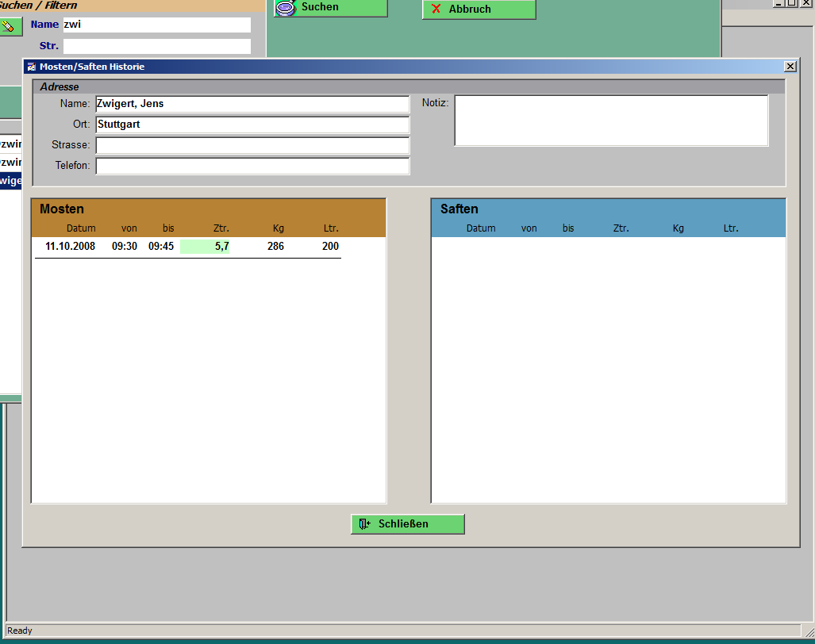Click the Mosten/Saften Historie title bar icon
This screenshot has height=644, width=815.
click(32, 67)
